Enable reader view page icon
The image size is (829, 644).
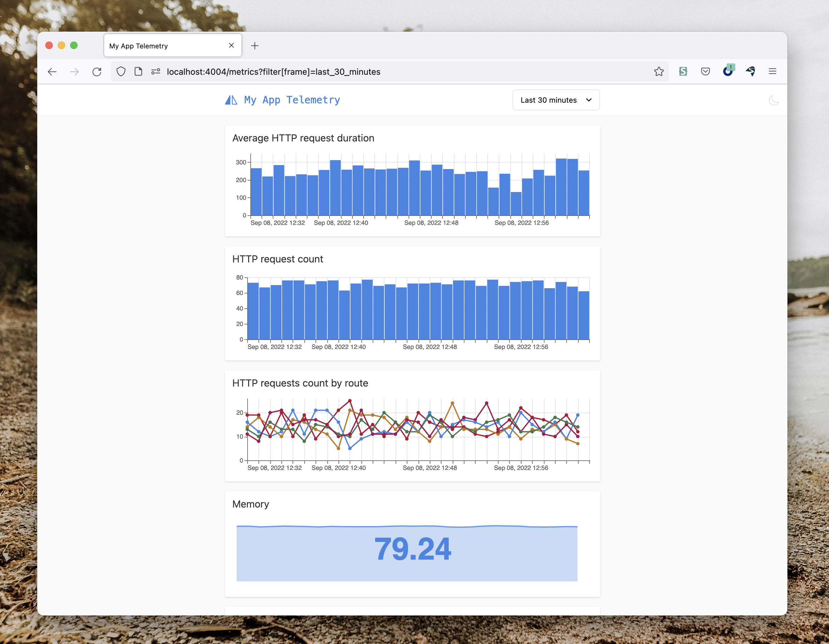(x=138, y=71)
